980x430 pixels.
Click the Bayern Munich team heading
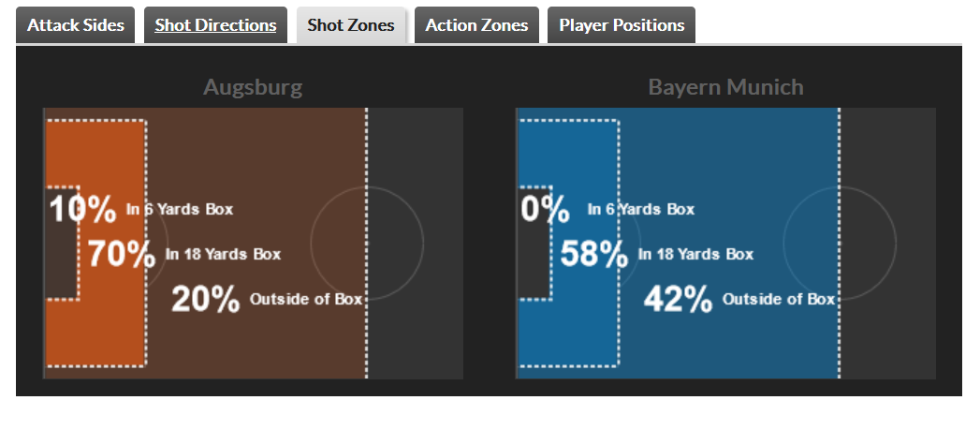[x=725, y=88]
